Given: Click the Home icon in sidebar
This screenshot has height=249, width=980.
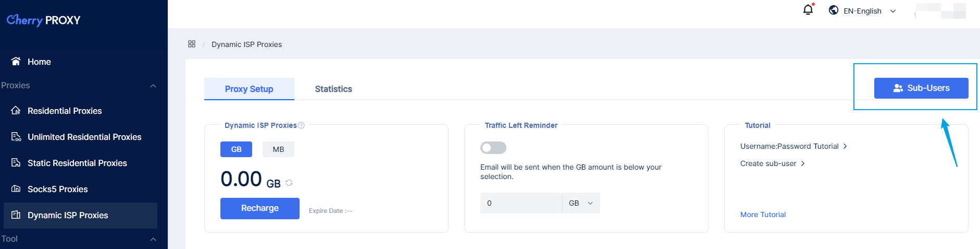Looking at the screenshot, I should 16,61.
